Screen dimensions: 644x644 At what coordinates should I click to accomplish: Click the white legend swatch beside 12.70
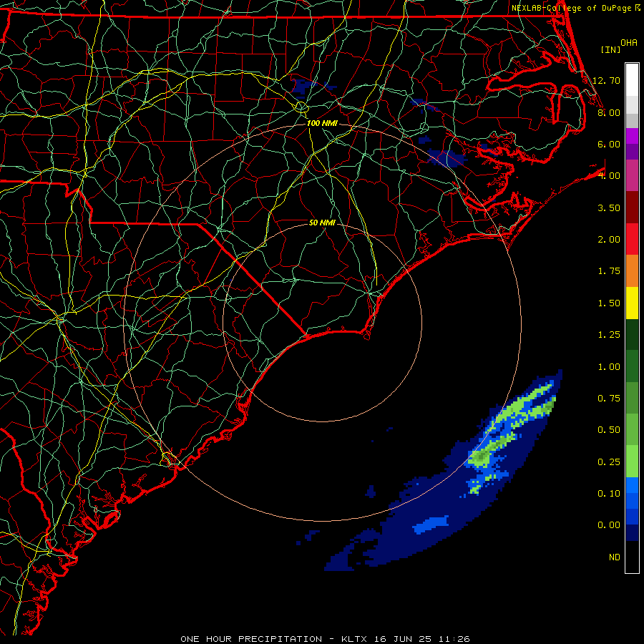tap(632, 80)
